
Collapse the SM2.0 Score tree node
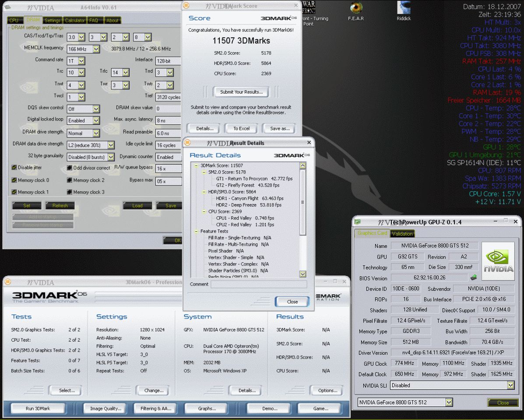(x=204, y=172)
